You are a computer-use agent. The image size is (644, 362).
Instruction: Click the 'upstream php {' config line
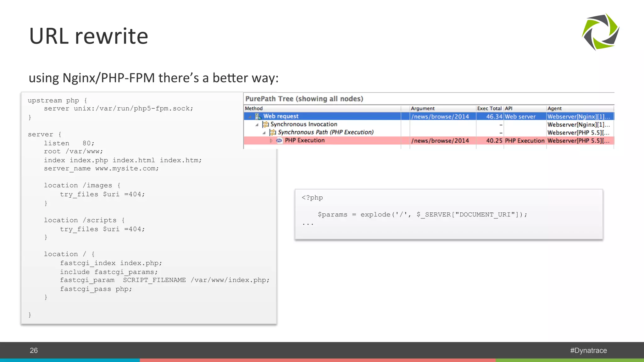pos(57,101)
